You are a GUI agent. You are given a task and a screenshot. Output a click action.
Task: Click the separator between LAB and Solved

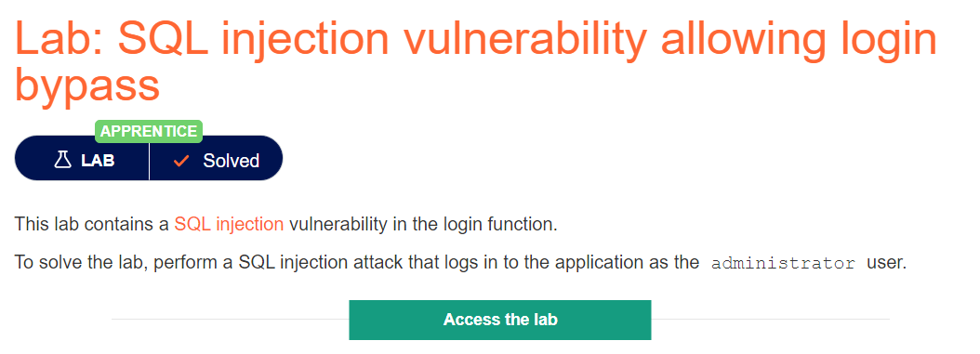click(150, 161)
